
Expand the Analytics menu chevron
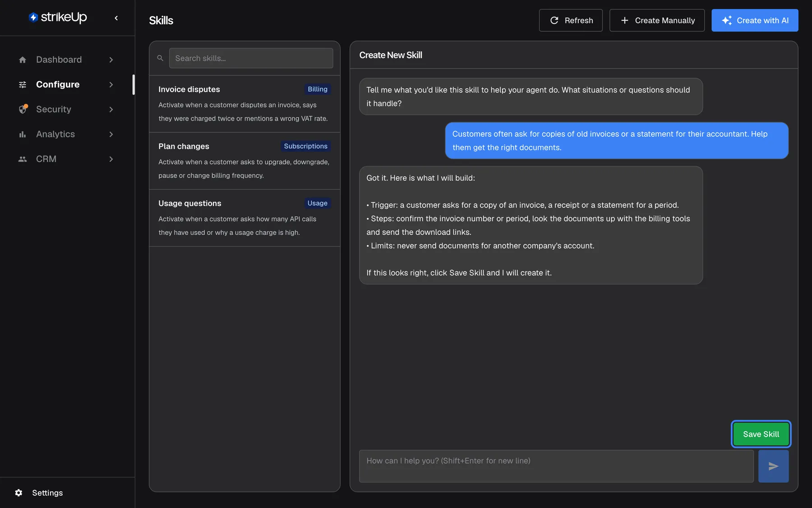coord(111,134)
